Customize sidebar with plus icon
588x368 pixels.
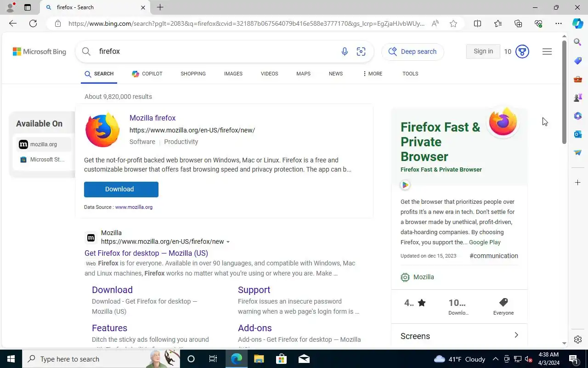pyautogui.click(x=578, y=183)
